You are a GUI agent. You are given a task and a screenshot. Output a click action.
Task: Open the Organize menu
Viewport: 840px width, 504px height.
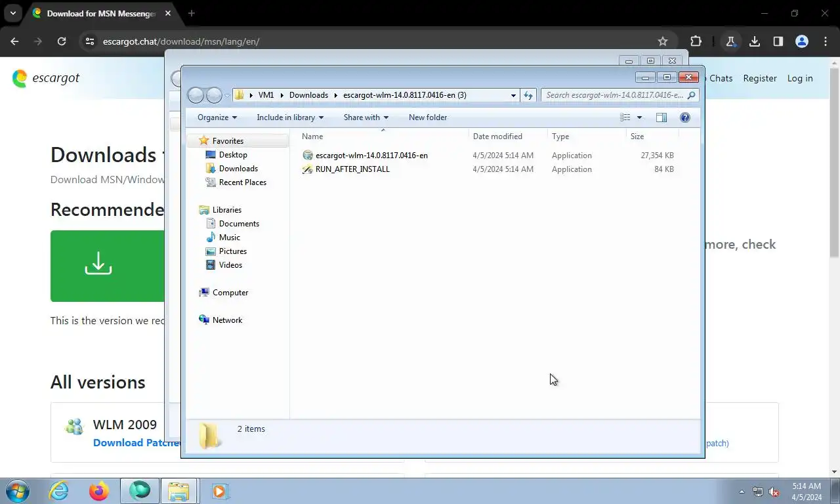(217, 117)
